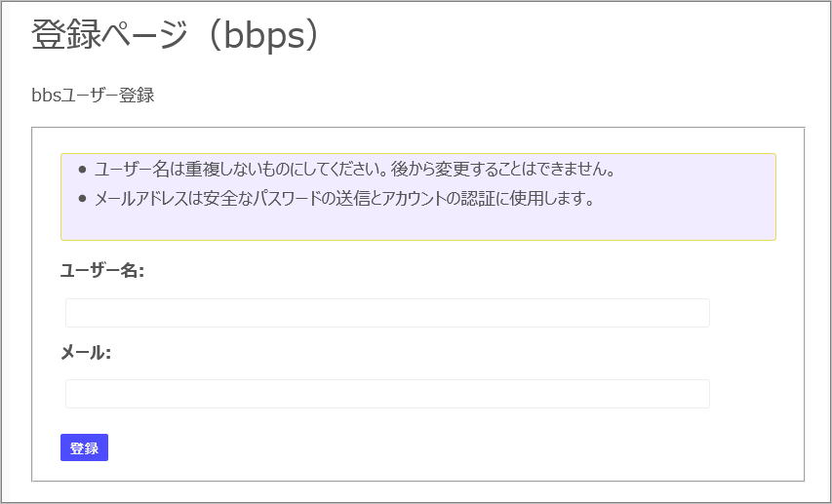Click the bullet dot before the メールアドレス notice
The width and height of the screenshot is (832, 504).
click(x=82, y=199)
